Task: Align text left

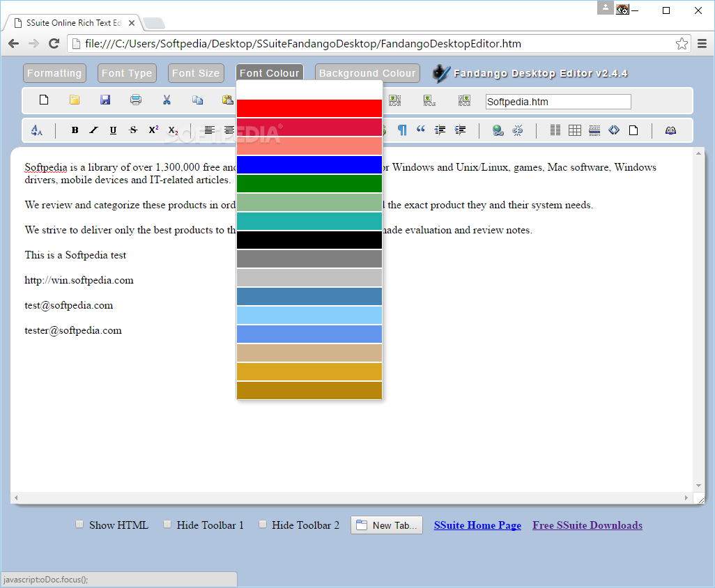Action: (x=209, y=130)
